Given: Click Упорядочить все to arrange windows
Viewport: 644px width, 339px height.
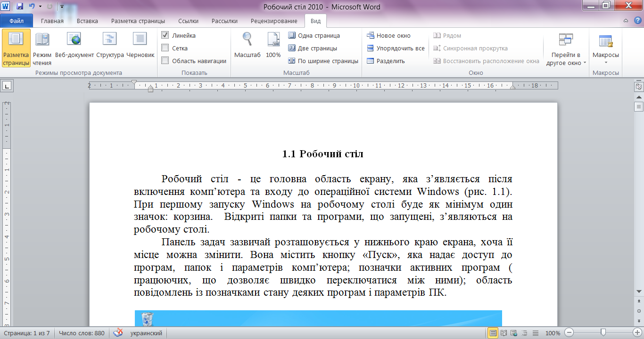Looking at the screenshot, I should pos(396,48).
